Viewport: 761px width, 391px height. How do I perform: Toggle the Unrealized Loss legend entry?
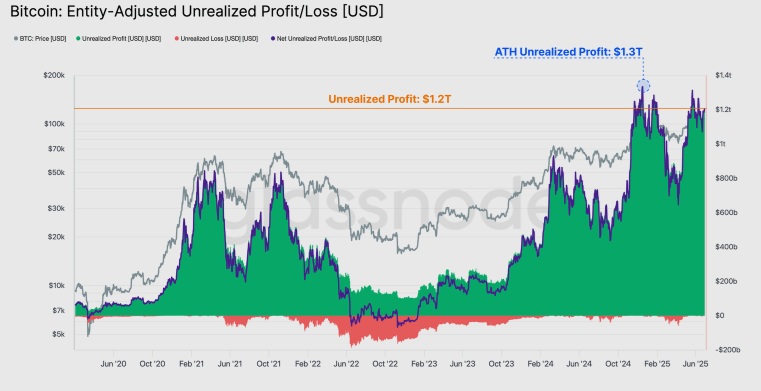tap(216, 39)
